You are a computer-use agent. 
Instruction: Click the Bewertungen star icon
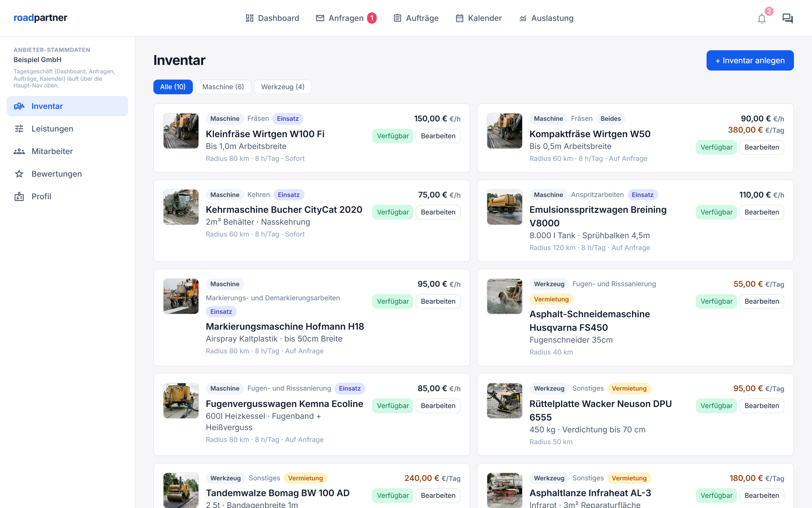coord(19,174)
